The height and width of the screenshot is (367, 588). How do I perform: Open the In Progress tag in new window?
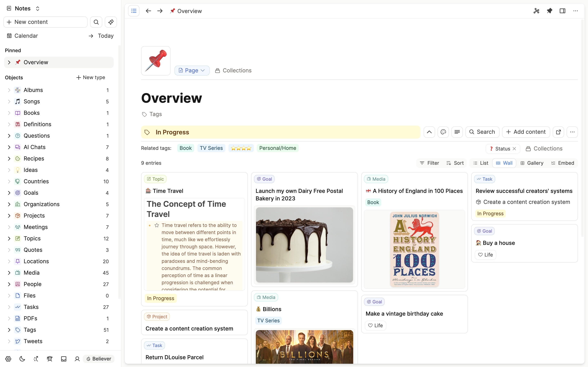[x=558, y=132]
